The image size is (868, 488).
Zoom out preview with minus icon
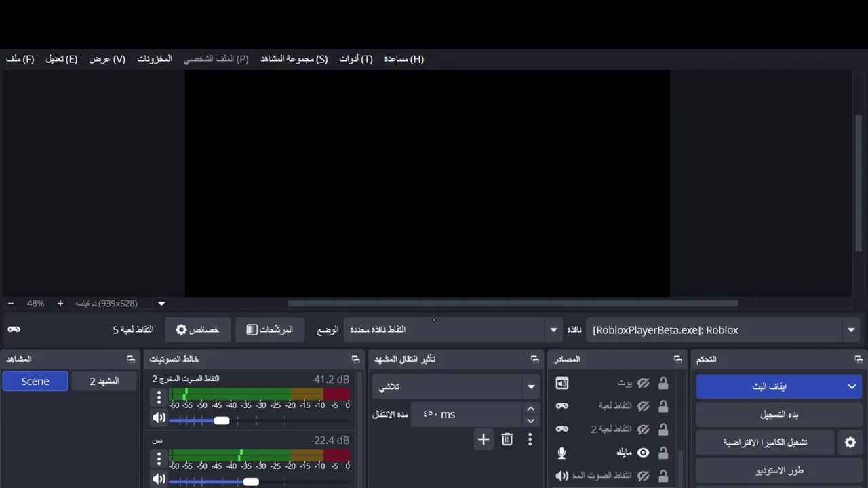(10, 304)
